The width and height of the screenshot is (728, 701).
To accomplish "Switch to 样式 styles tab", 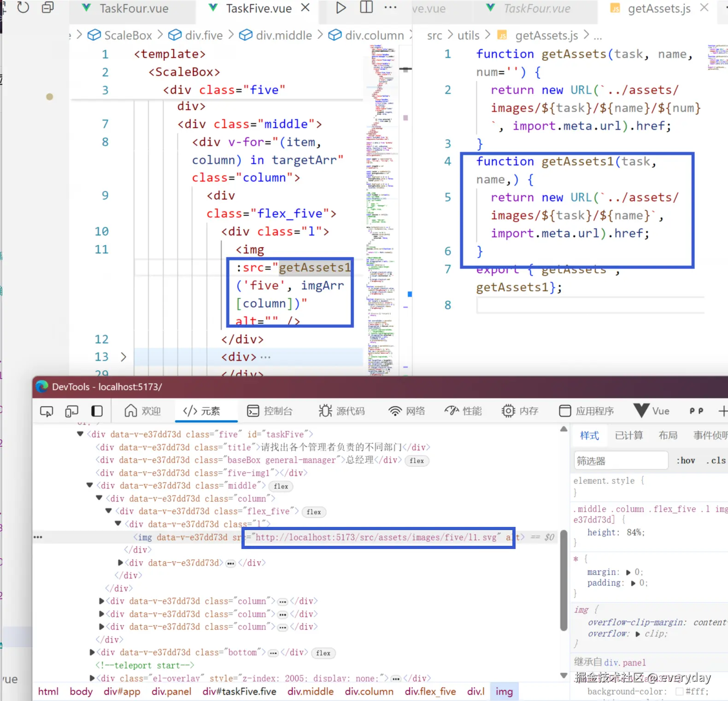I will click(x=589, y=435).
